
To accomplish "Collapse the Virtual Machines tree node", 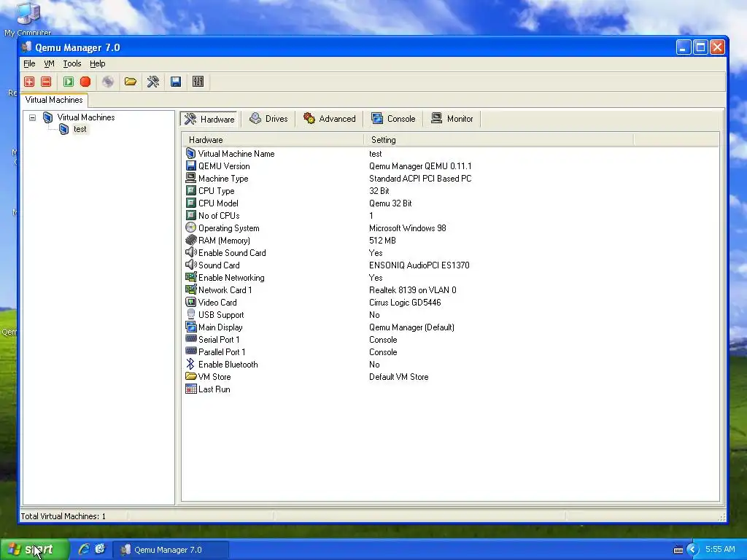I will coord(32,117).
